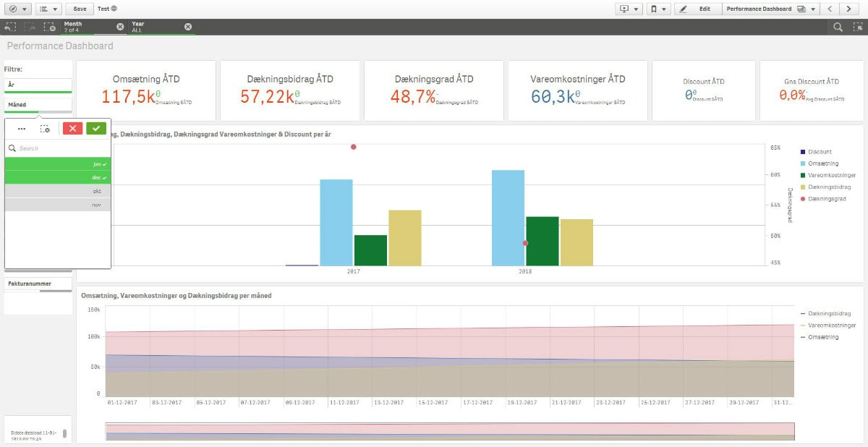The width and height of the screenshot is (868, 447).
Task: Step back in selections
Action: 11,27
